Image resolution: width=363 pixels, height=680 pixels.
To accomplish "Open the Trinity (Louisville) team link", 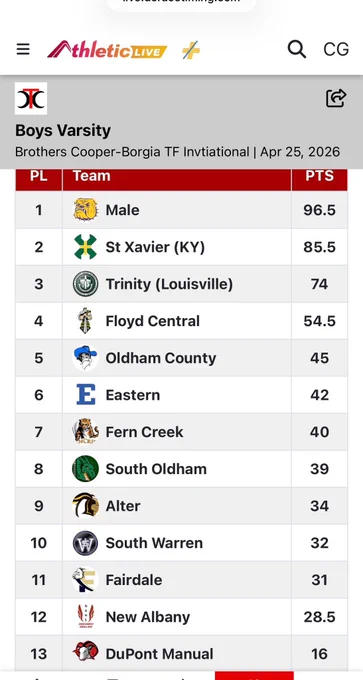I will [x=169, y=284].
